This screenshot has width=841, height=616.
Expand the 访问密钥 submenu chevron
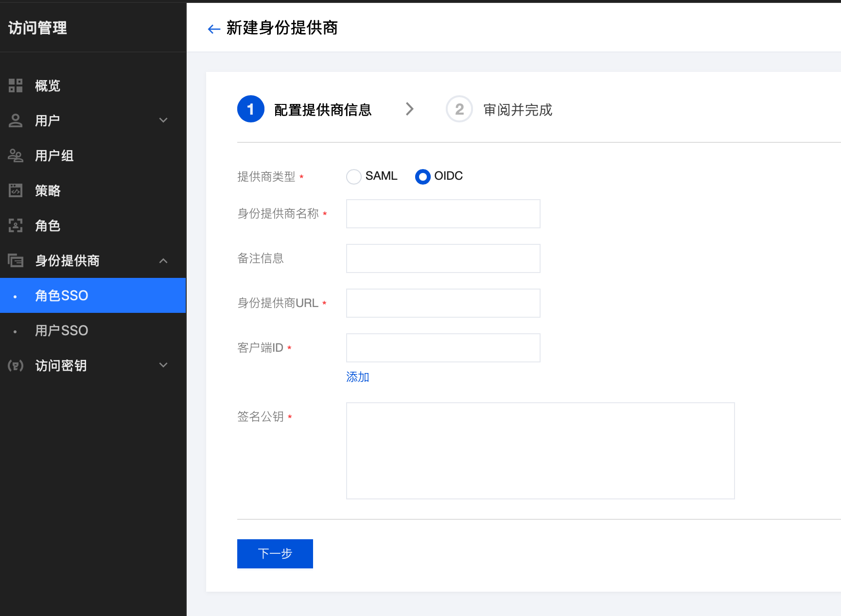pyautogui.click(x=163, y=365)
